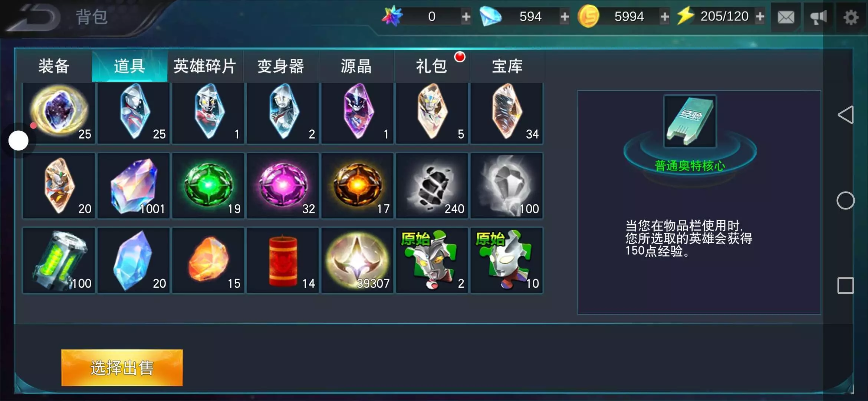Open the announcements megaphone icon
Viewport: 868px width, 401px height.
click(x=818, y=17)
